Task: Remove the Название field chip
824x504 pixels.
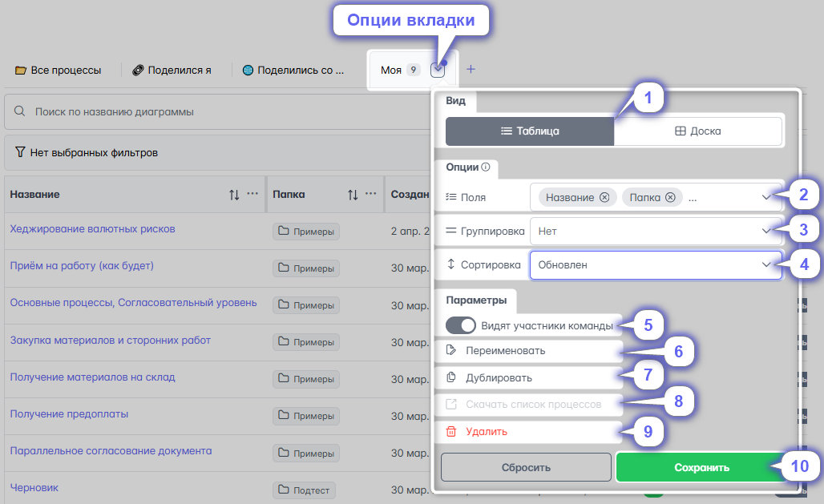Action: (604, 197)
